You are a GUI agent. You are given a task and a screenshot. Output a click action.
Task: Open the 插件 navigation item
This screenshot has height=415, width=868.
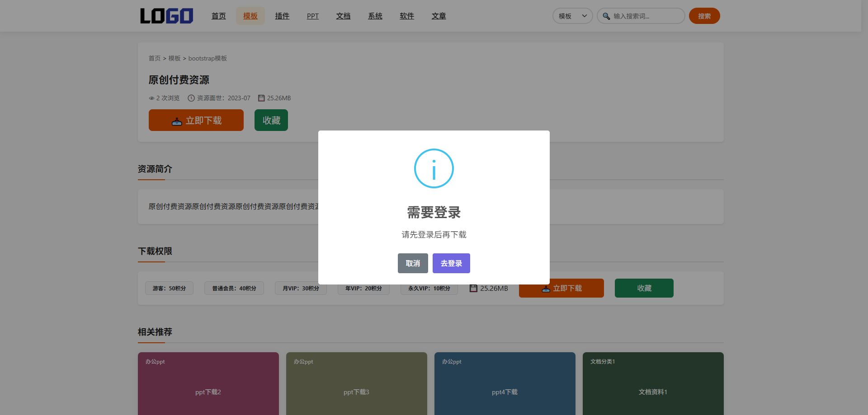coord(282,16)
